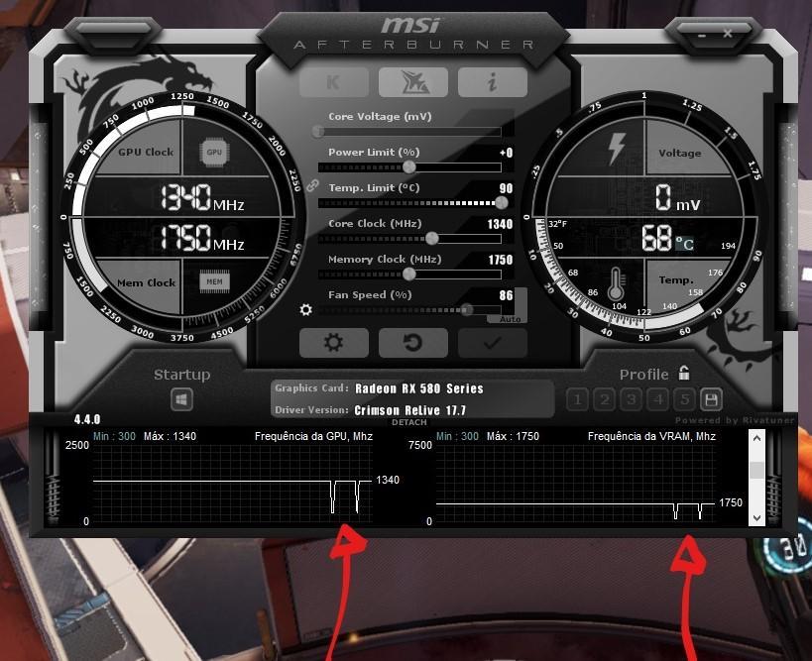Click the Kombustor K button
Viewport: 812px width, 661px height.
click(x=334, y=82)
